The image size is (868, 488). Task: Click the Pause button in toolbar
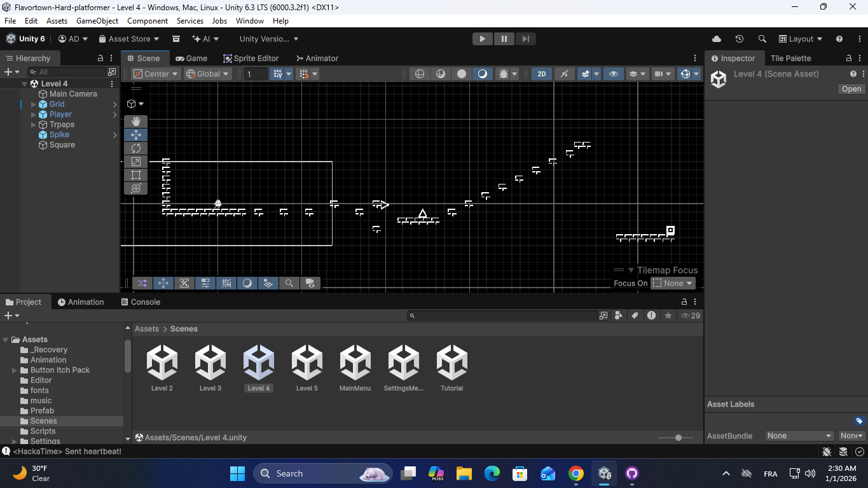[504, 39]
